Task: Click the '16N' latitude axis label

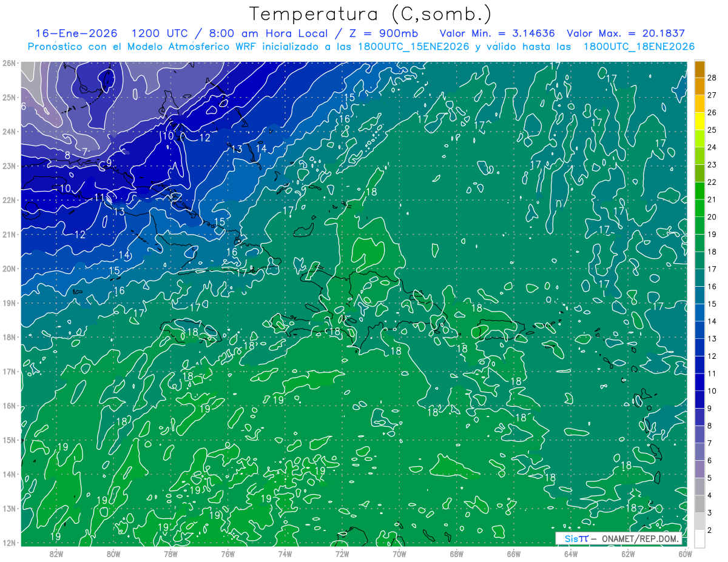Action: (8, 406)
